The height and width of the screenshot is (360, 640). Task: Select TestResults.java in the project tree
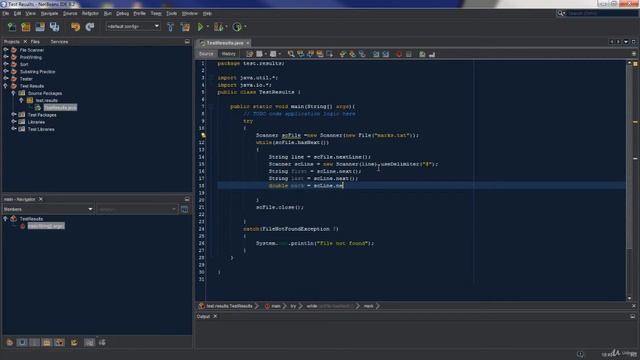(x=60, y=107)
